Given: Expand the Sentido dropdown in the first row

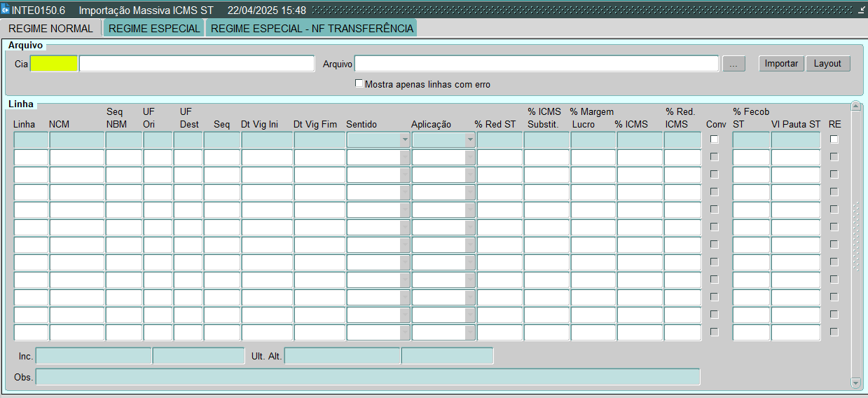Looking at the screenshot, I should 404,140.
